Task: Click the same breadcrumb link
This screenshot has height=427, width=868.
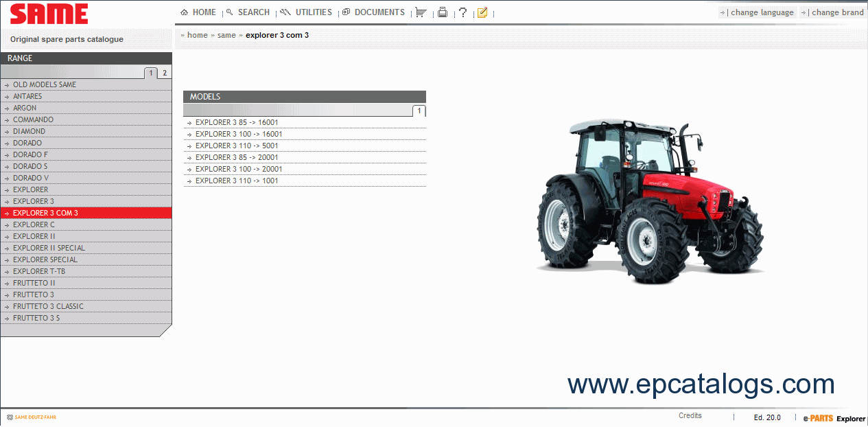Action: (x=226, y=35)
